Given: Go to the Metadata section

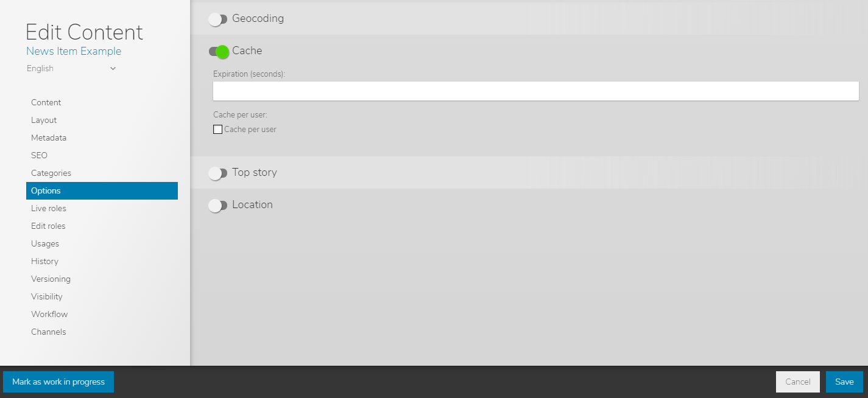Looking at the screenshot, I should [49, 138].
